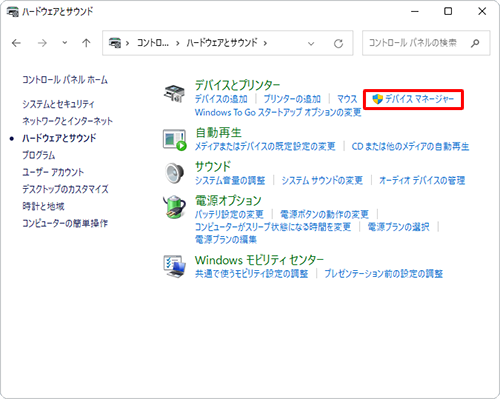Open the 電源オプション heading link
Image resolution: width=500 pixels, height=399 pixels.
point(228,201)
